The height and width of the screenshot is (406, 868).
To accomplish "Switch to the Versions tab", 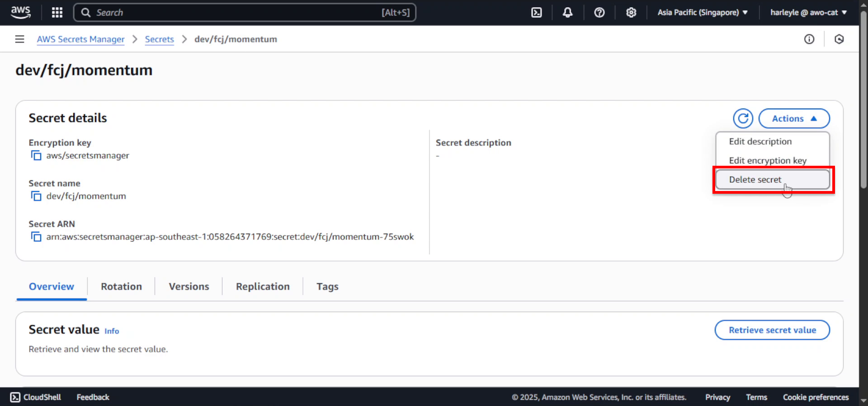I will (189, 286).
